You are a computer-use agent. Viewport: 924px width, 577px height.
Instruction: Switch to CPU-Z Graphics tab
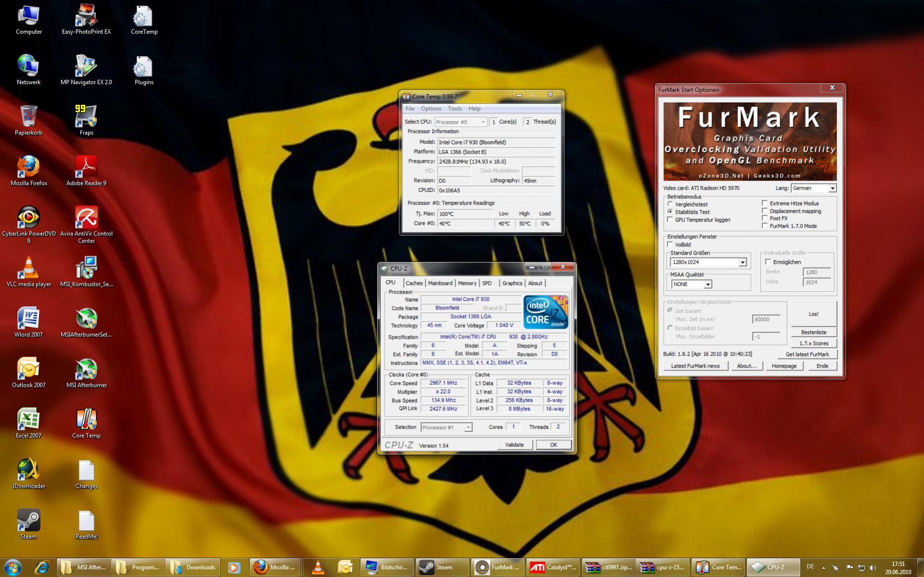click(x=512, y=283)
